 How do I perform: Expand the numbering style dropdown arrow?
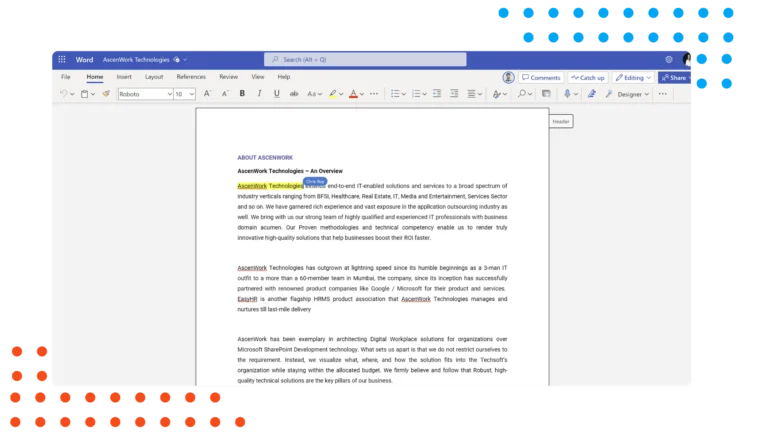[x=424, y=94]
